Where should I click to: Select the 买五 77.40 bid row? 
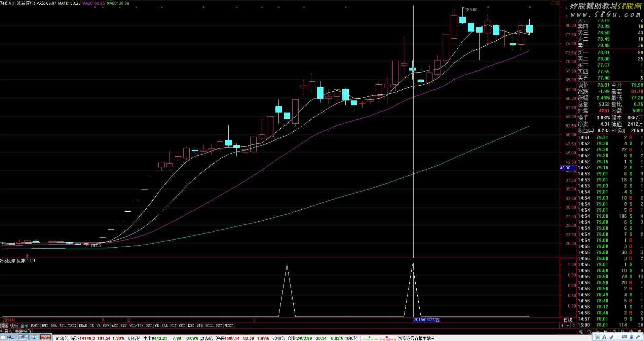[611, 78]
